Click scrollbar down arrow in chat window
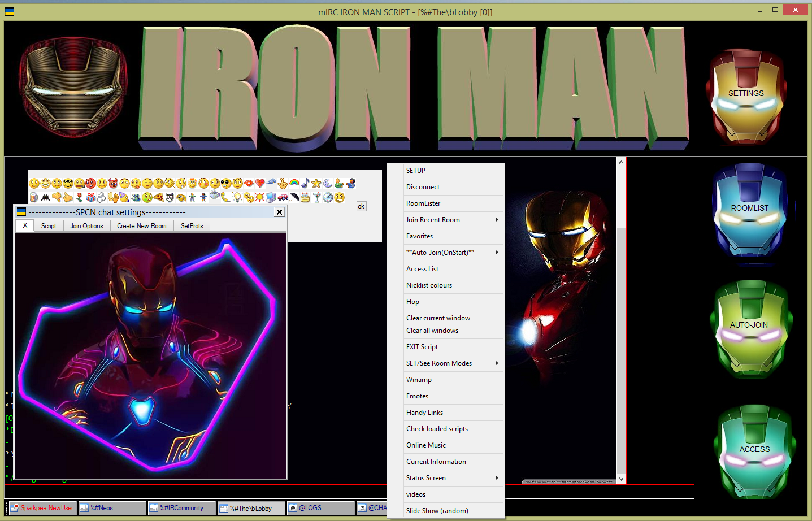Screen dimensions: 812x521 click(x=621, y=479)
